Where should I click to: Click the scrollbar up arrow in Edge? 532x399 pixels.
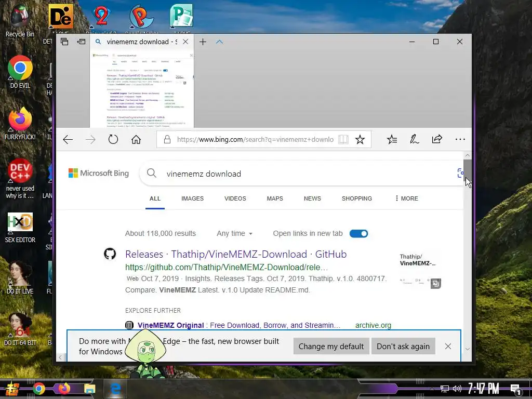pos(468,155)
